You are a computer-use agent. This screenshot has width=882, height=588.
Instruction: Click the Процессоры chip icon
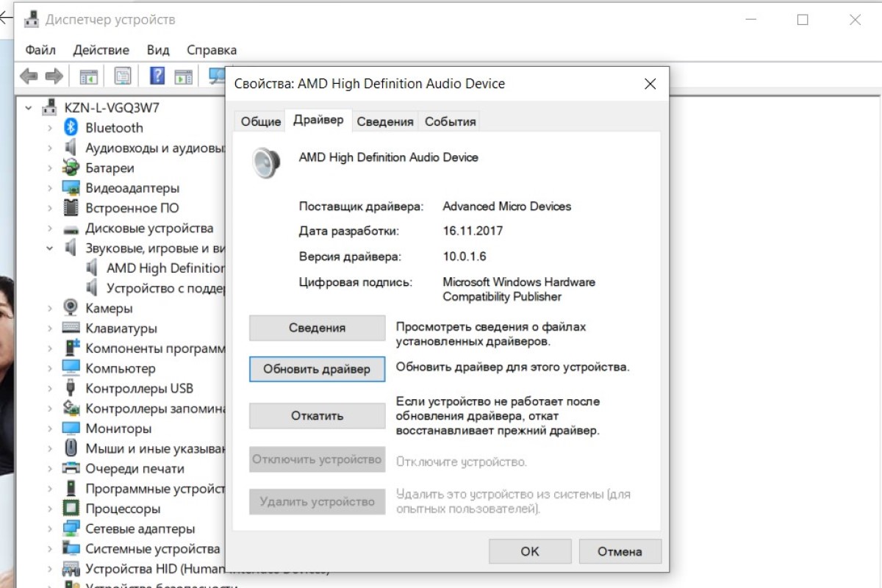coord(71,509)
